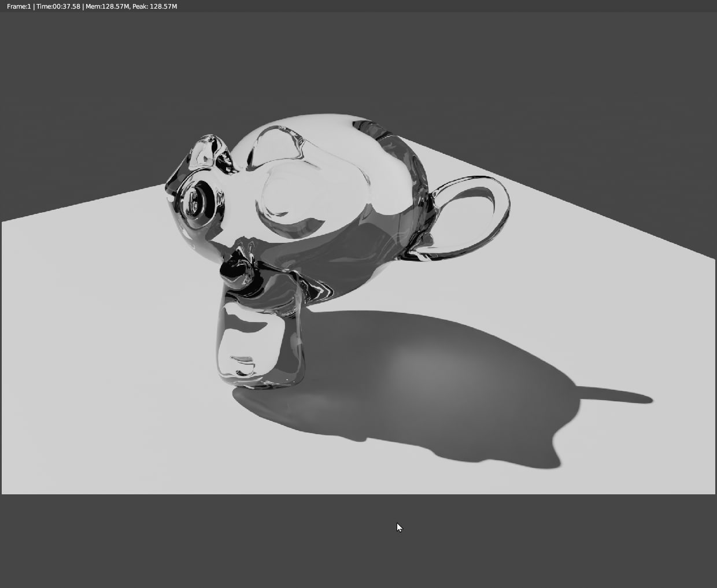The height and width of the screenshot is (588, 717).
Task: Click the "Time:00:37.58" render time text
Action: (x=58, y=6)
